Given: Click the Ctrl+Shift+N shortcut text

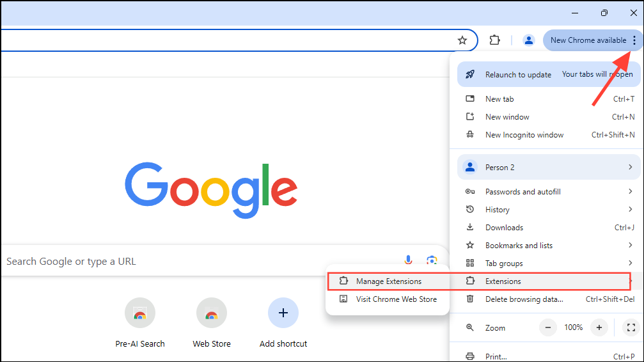Looking at the screenshot, I should (613, 135).
